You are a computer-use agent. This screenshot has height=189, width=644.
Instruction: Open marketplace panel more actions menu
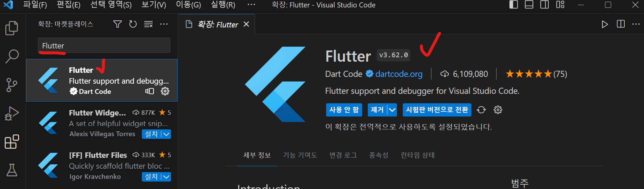click(x=164, y=24)
